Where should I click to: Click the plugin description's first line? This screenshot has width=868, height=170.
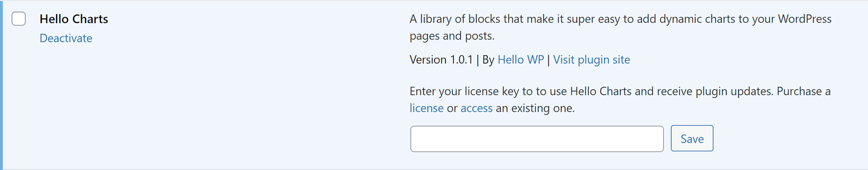(579, 19)
